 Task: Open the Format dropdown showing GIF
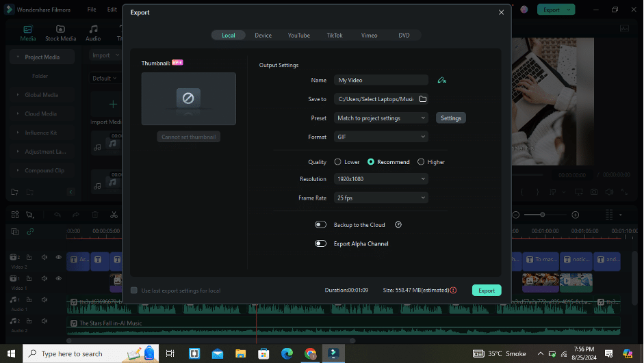[381, 137]
